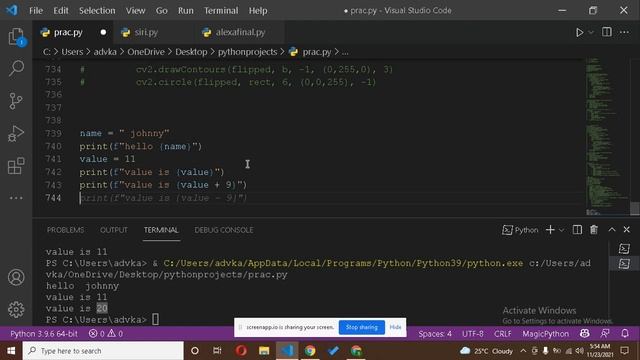Open the Accounts menu icon

pos(16,278)
